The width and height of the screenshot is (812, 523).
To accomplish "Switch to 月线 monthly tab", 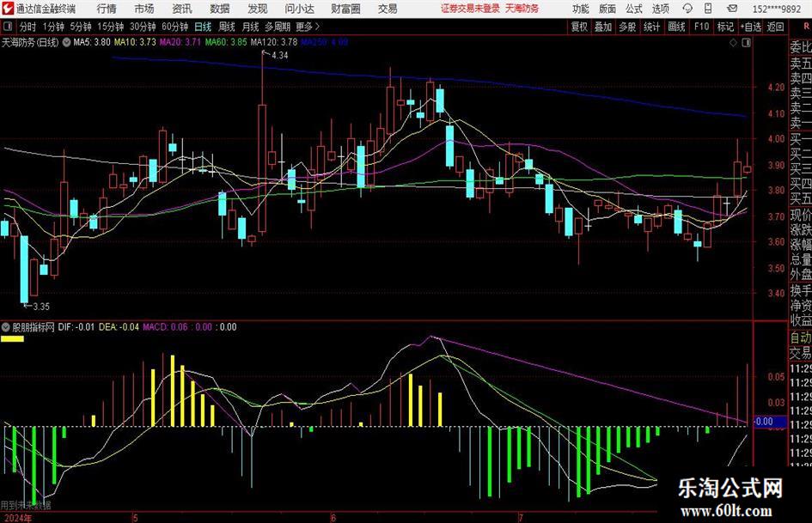I will [250, 27].
